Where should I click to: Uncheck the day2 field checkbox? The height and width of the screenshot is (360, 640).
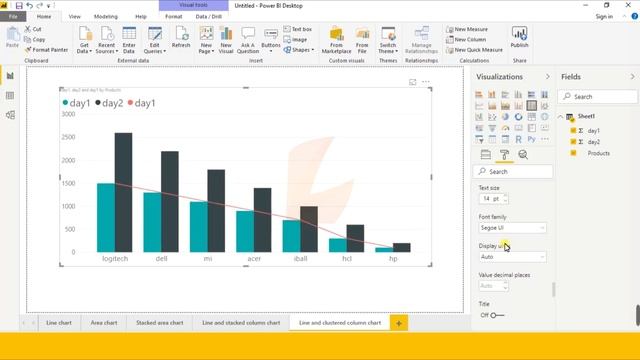click(x=573, y=142)
